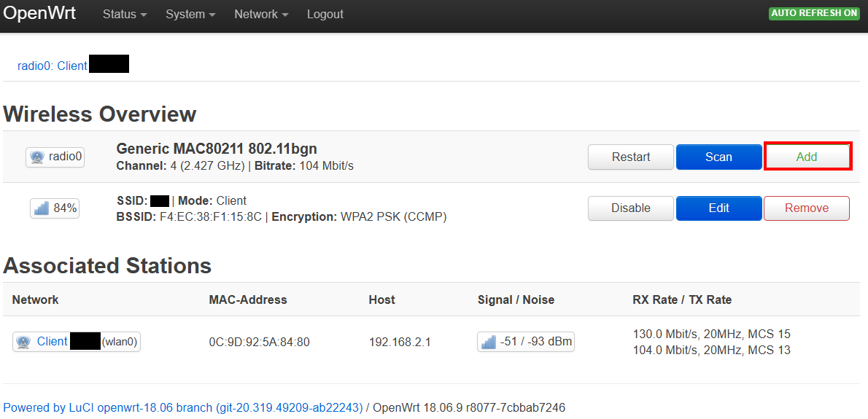Viewport: 868px width, 419px height.
Task: Expand the Network dropdown menu
Action: click(260, 15)
